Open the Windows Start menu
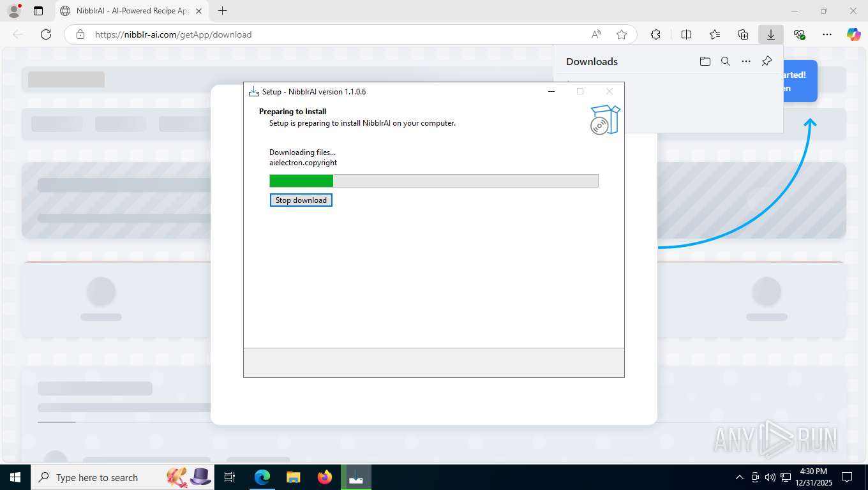The height and width of the screenshot is (490, 868). pos(15,477)
